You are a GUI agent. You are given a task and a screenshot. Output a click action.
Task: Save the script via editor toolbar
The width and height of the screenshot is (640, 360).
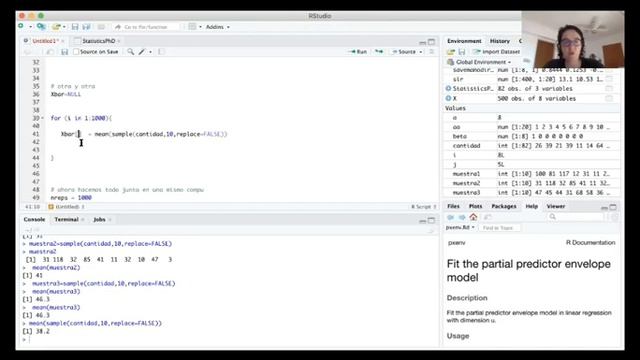(64, 52)
